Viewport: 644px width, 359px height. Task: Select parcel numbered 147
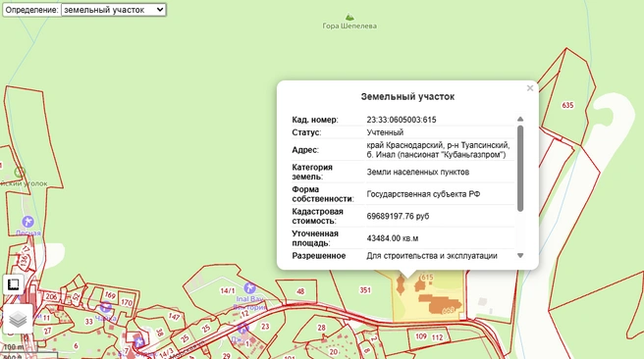tap(174, 317)
